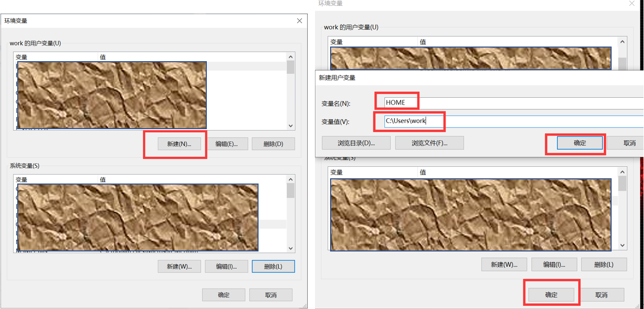Click 删除(D) button under user variables
This screenshot has height=309, width=644.
pos(273,144)
